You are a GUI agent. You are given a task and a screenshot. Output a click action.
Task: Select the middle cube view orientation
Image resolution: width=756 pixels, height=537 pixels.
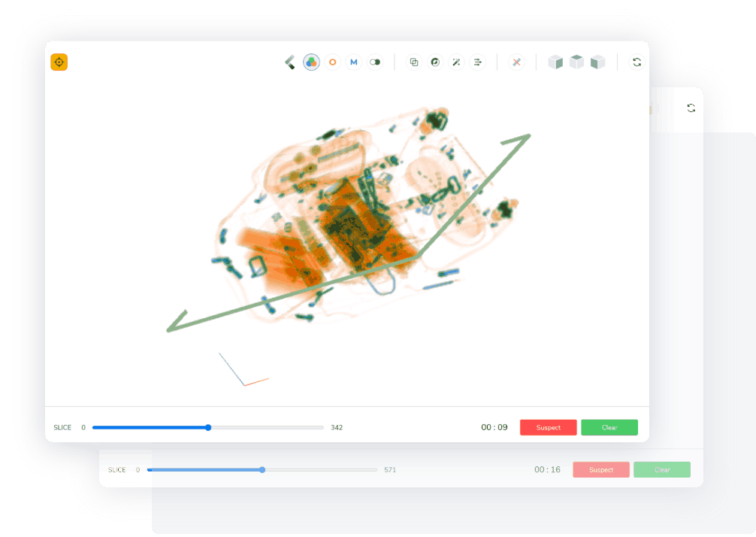(576, 62)
